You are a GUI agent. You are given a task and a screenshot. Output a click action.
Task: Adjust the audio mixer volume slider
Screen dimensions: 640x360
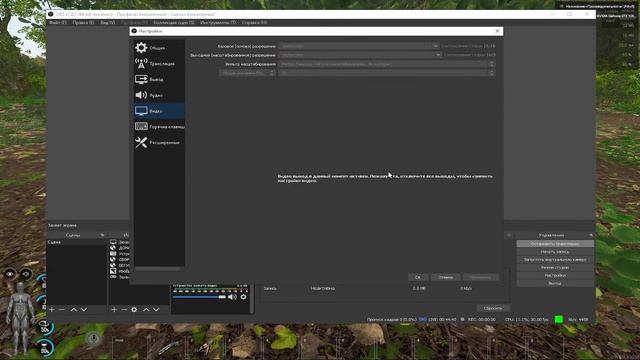(x=199, y=297)
